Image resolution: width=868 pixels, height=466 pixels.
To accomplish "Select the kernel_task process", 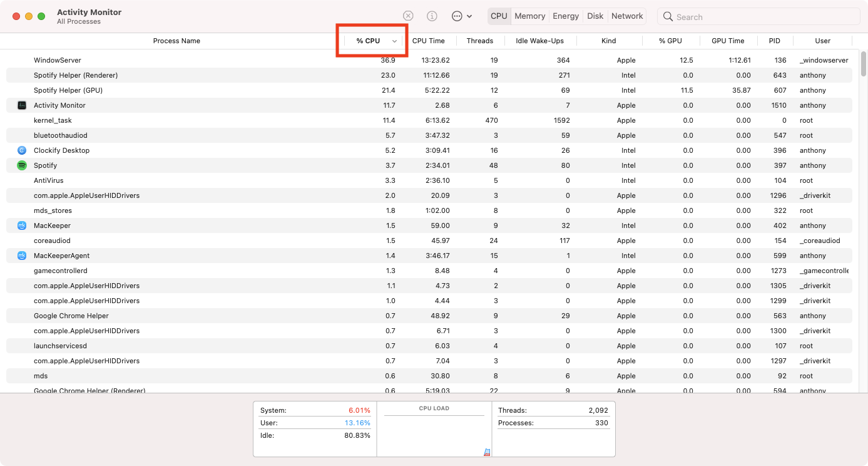I will [x=429, y=120].
